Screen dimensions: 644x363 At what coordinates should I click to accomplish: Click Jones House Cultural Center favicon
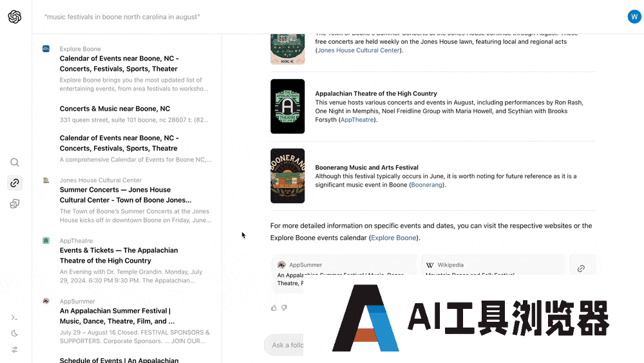pyautogui.click(x=46, y=180)
